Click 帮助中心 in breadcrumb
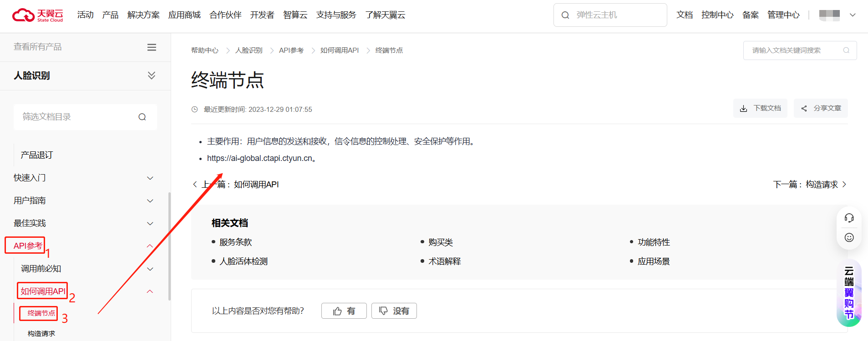Image resolution: width=868 pixels, height=341 pixels. pos(205,50)
